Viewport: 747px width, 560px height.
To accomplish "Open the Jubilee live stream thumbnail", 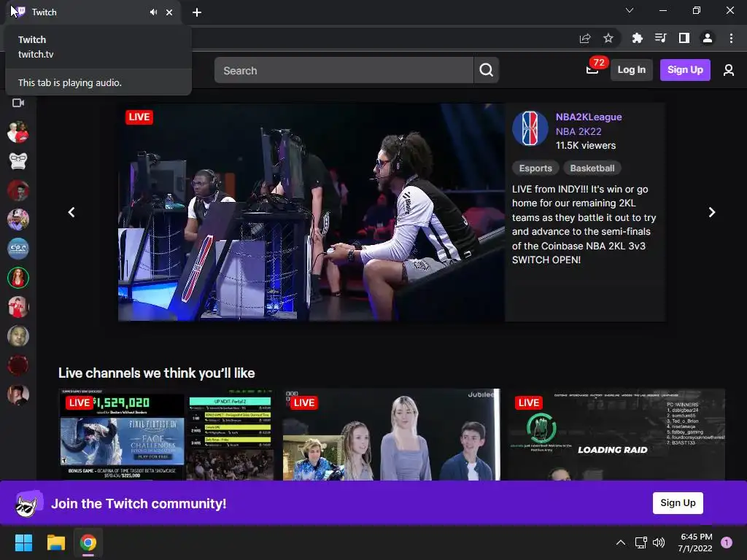I will click(x=392, y=435).
